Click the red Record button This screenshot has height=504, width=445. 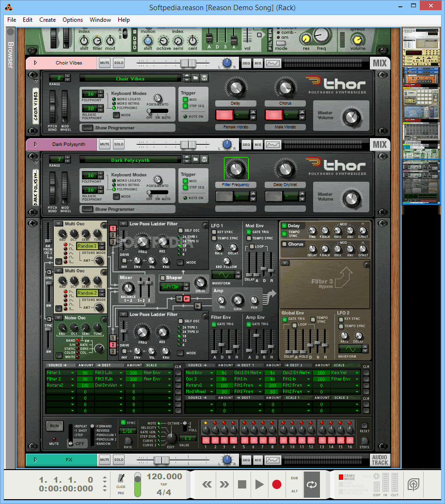point(276,485)
